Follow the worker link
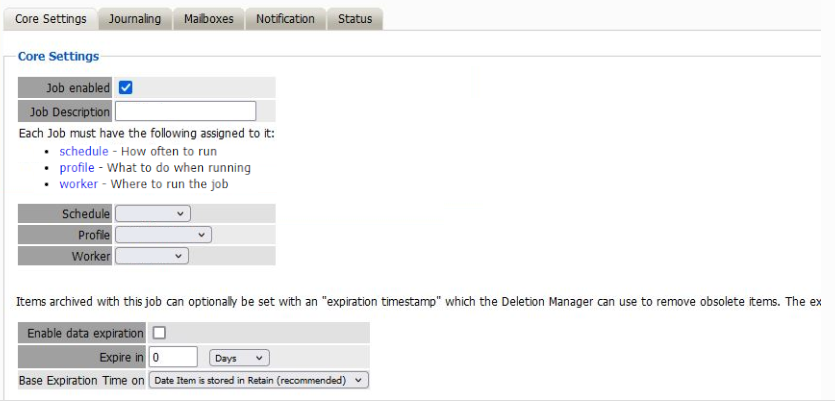 click(78, 184)
